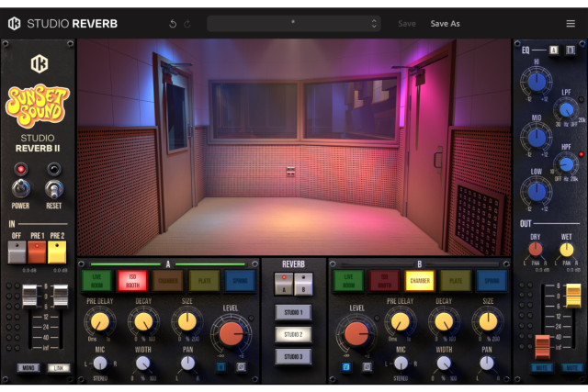Click section A MIC knob
Viewport: 588px width, 392px height.
coord(100,364)
